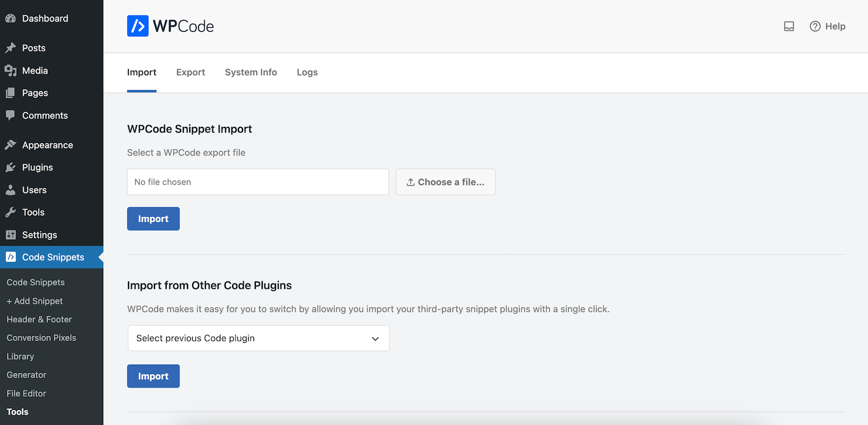Click the Tools wrench icon
The image size is (868, 425).
10,212
